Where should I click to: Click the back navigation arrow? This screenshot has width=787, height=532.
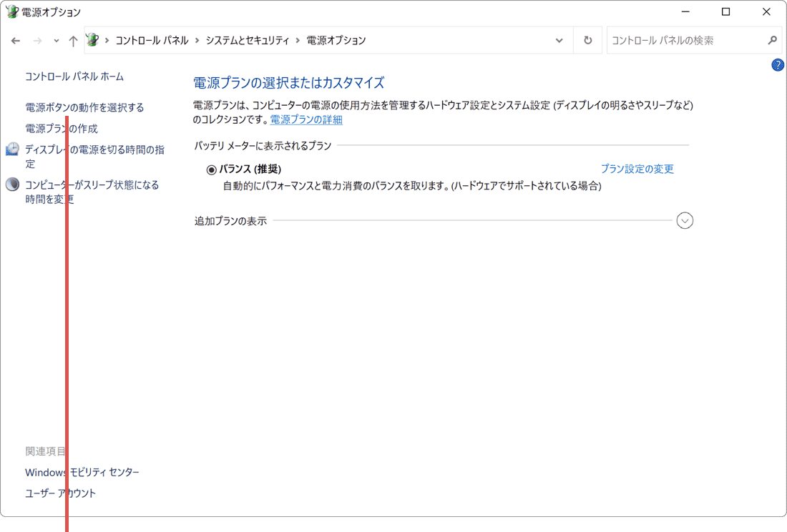click(x=15, y=41)
